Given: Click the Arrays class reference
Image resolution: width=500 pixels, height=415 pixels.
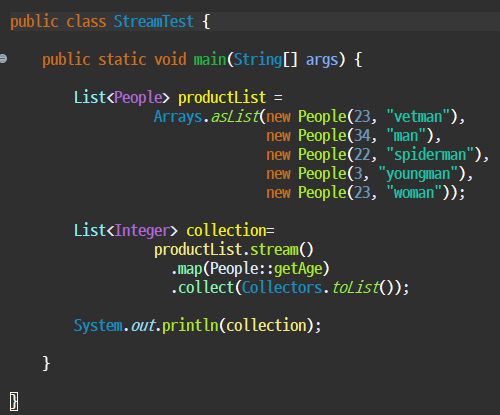Looking at the screenshot, I should (x=178, y=117).
